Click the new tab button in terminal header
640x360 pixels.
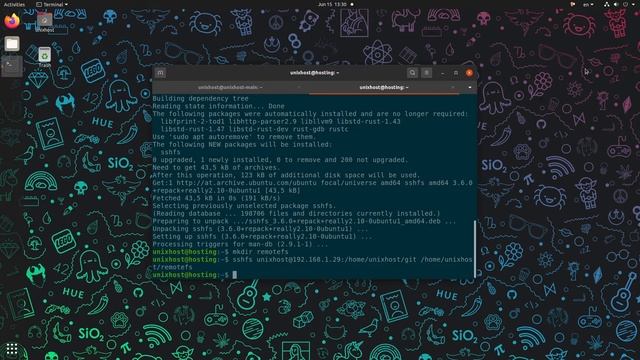coord(160,73)
